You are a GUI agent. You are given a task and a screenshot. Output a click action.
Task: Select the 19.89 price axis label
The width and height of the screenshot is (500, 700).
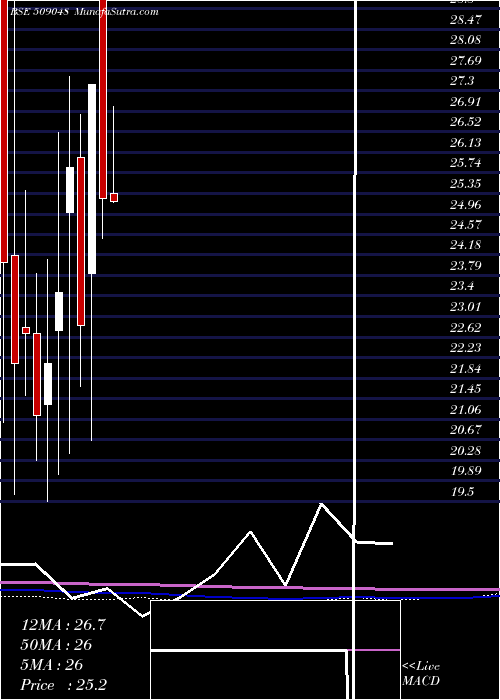466,471
